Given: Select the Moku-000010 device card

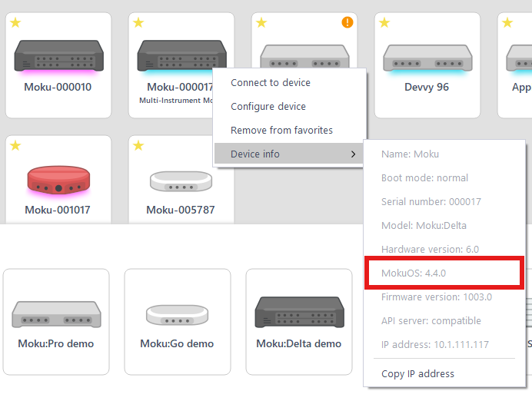Looking at the screenshot, I should coord(58,65).
